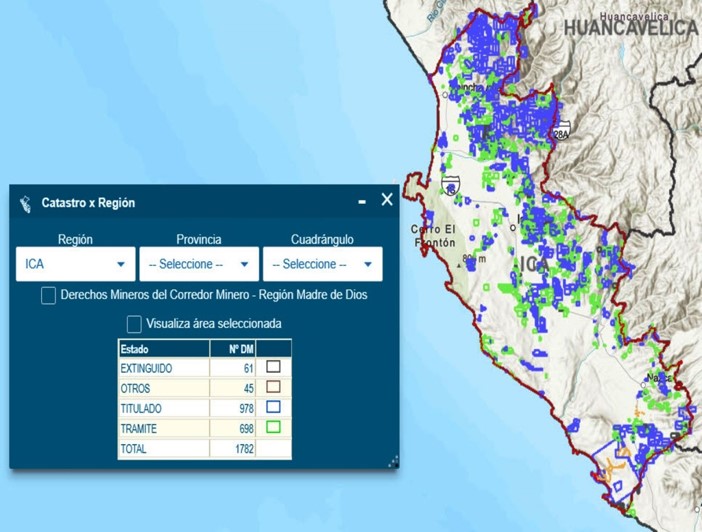Select the blue TITULADO swatch
The height and width of the screenshot is (532, 702).
pyautogui.click(x=273, y=408)
